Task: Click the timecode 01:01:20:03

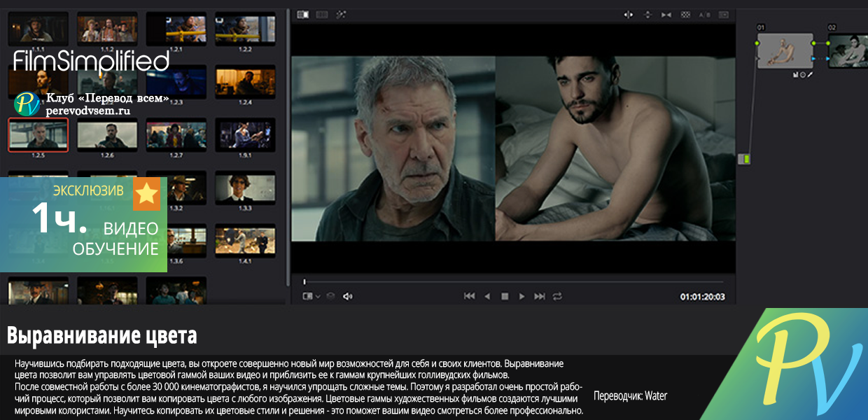Action: (x=703, y=297)
